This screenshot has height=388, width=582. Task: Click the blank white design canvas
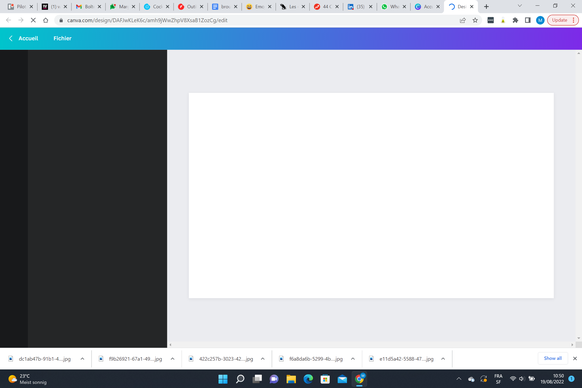371,195
